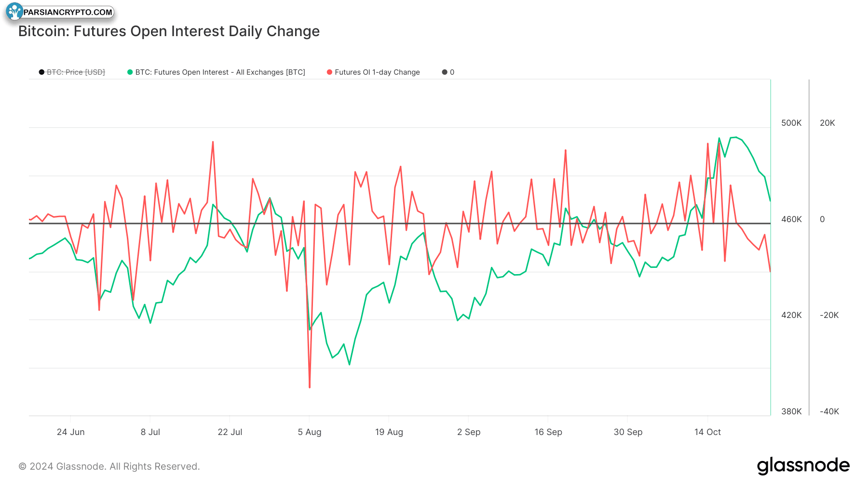Toggle Futures OI 1-day Change legend entry
This screenshot has height=488, width=868.
pyautogui.click(x=373, y=72)
